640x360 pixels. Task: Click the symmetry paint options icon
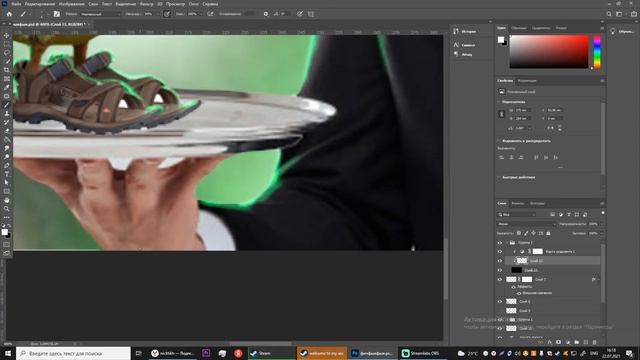point(311,14)
